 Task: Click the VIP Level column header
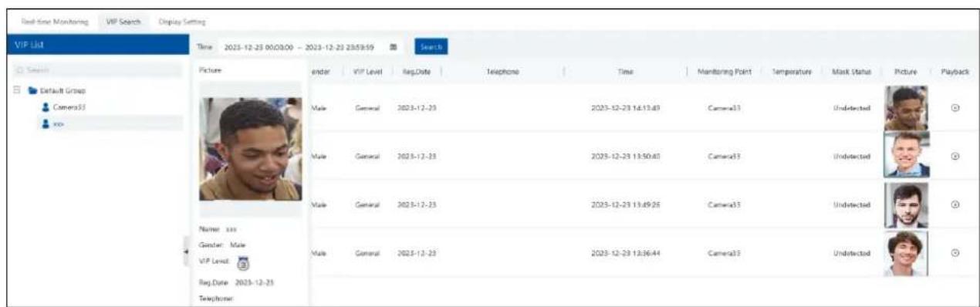[x=366, y=71]
